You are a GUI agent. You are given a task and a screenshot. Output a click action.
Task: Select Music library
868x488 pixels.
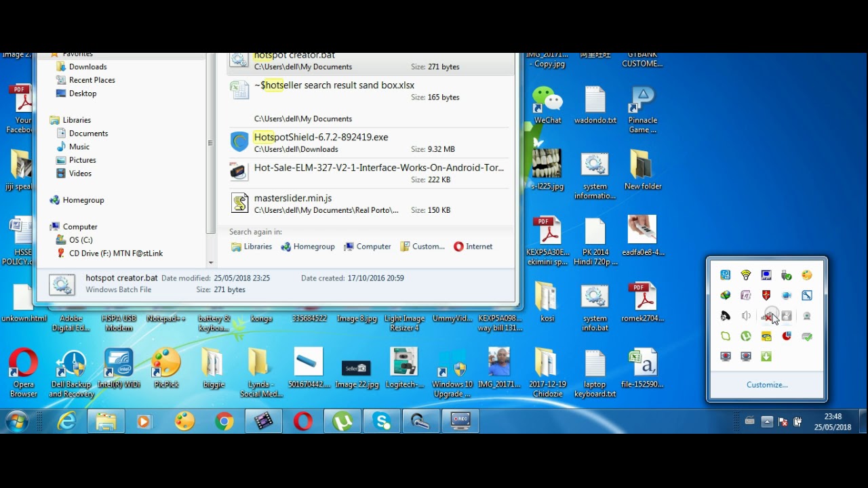[x=79, y=146]
